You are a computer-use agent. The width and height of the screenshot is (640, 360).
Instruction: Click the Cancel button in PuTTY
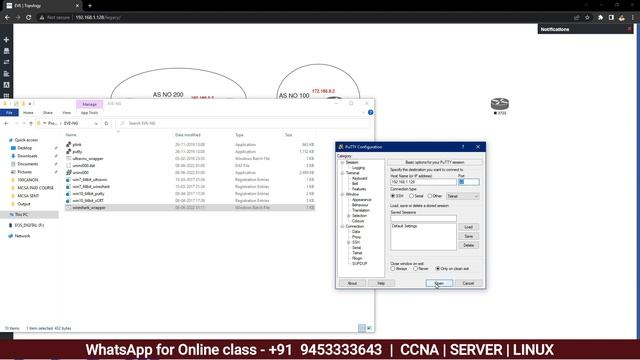(468, 283)
